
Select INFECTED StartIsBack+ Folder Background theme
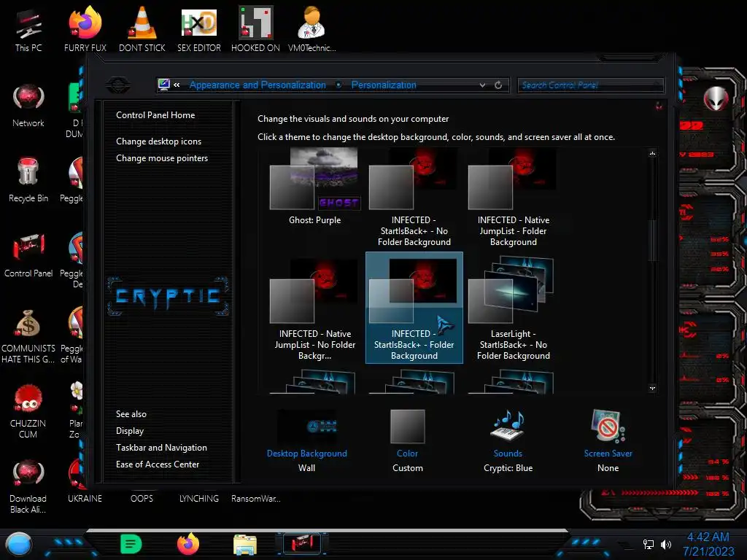[414, 308]
